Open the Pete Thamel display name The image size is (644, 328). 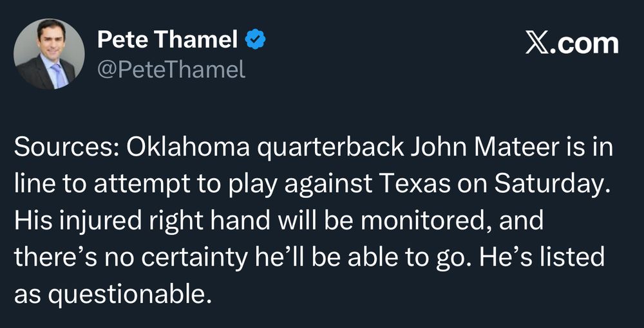tap(167, 41)
